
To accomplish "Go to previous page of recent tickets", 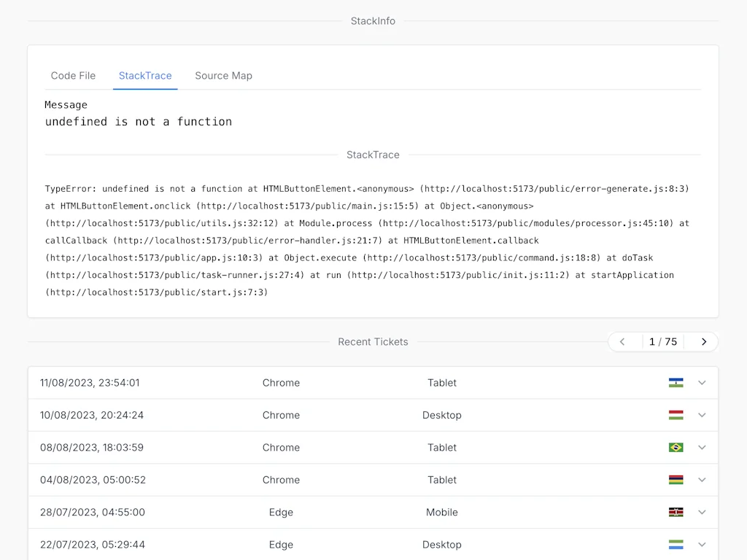I will pyautogui.click(x=622, y=342).
